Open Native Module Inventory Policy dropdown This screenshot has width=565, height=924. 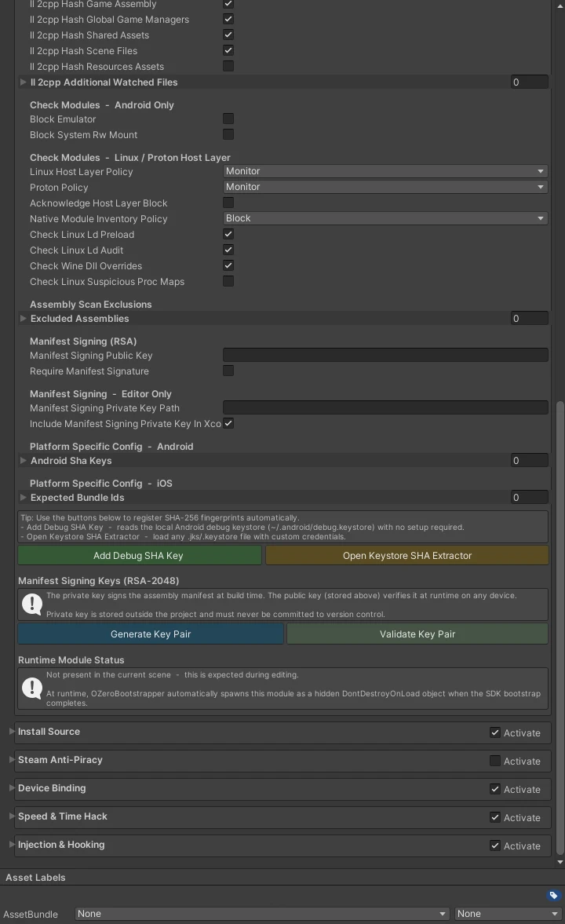[x=385, y=218]
